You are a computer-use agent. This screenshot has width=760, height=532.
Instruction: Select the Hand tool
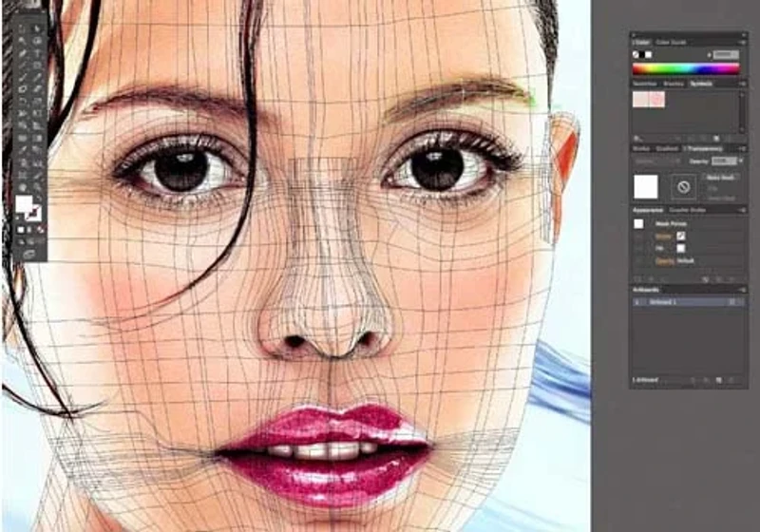click(x=22, y=186)
